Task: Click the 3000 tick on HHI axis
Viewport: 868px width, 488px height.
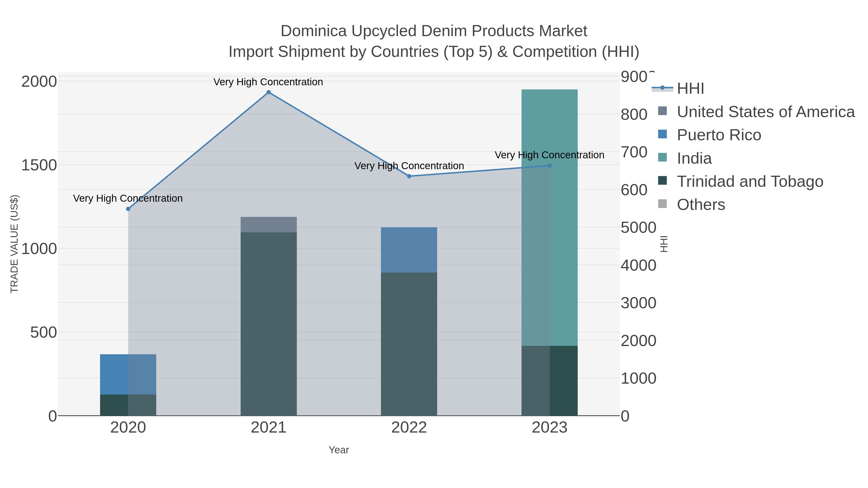Action: coord(638,303)
